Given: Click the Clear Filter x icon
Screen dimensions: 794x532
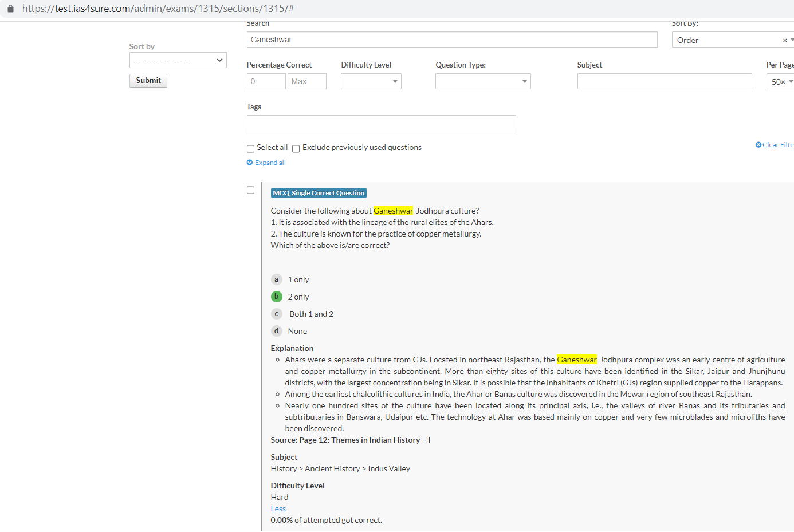Looking at the screenshot, I should pos(758,145).
